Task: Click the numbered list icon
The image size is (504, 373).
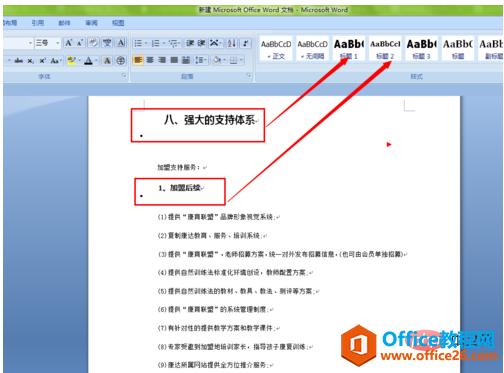Action: (155, 43)
